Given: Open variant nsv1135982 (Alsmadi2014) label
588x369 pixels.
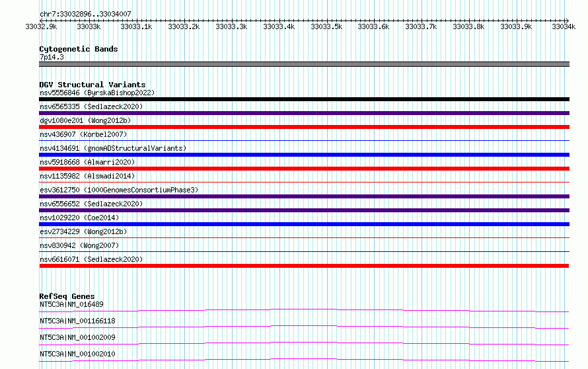Looking at the screenshot, I should (87, 176).
